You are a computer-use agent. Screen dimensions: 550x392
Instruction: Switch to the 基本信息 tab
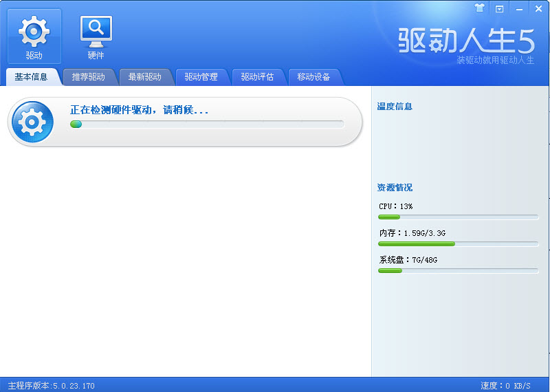point(31,77)
